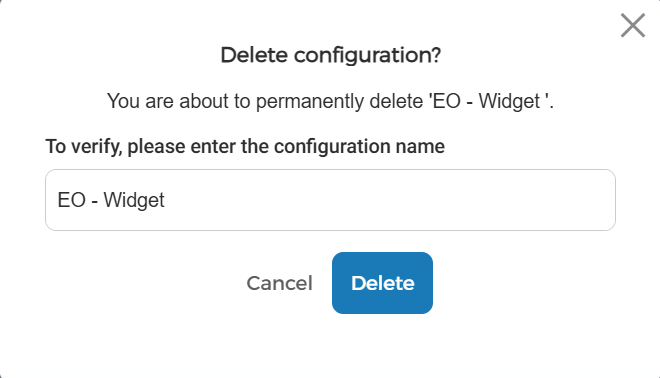Click 'configuration name' in the bold label

pos(359,146)
